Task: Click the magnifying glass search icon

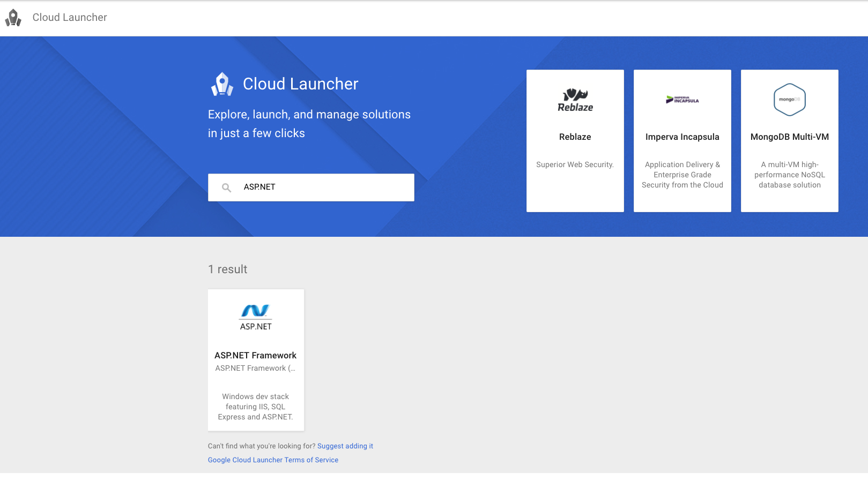Action: pyautogui.click(x=227, y=187)
